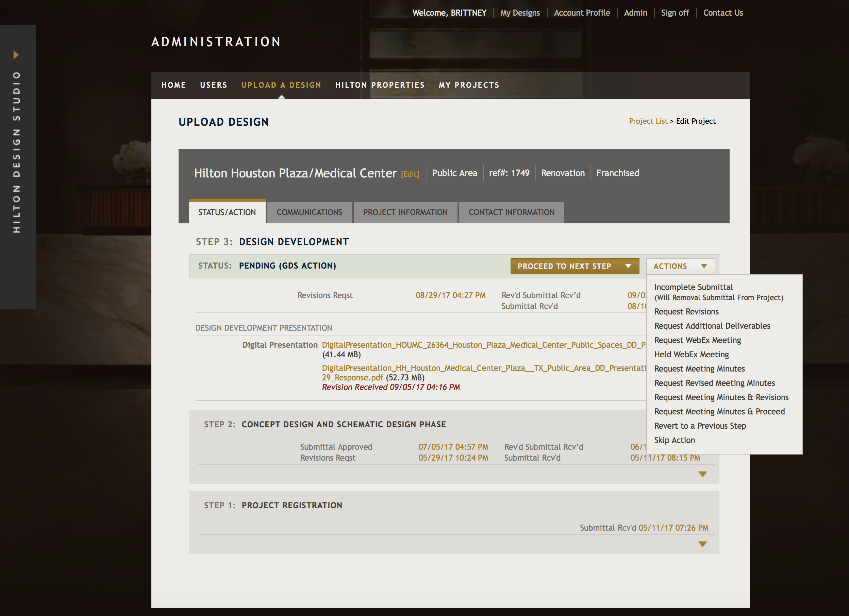Click the Pending (GDS Action) status text
The height and width of the screenshot is (616, 849).
(x=287, y=266)
